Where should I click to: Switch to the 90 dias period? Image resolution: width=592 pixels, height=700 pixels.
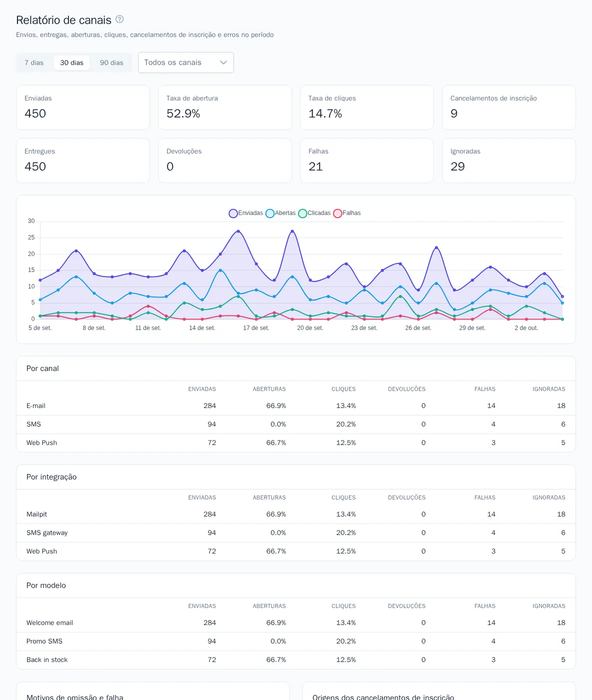(x=111, y=62)
